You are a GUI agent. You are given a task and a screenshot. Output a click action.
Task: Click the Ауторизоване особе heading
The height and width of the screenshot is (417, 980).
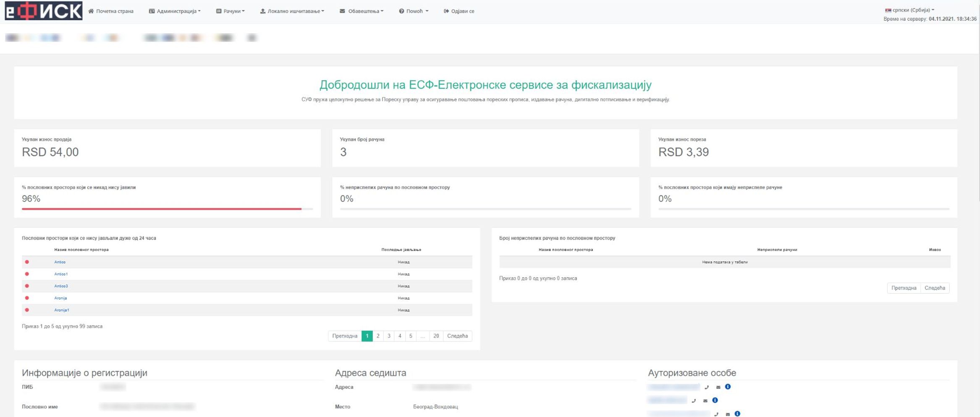pos(692,373)
